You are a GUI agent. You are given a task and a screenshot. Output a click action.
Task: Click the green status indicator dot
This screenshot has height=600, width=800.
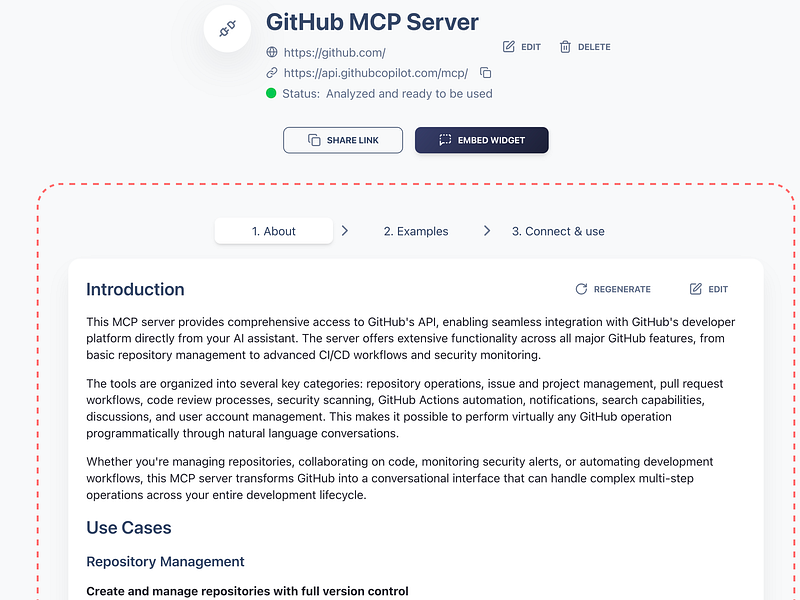[x=271, y=93]
